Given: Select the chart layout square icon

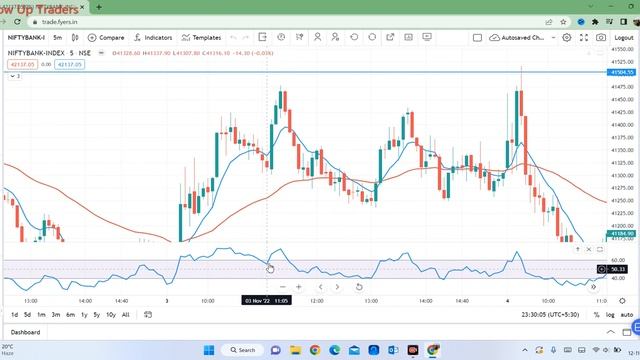Looking at the screenshot, I should pos(477,38).
